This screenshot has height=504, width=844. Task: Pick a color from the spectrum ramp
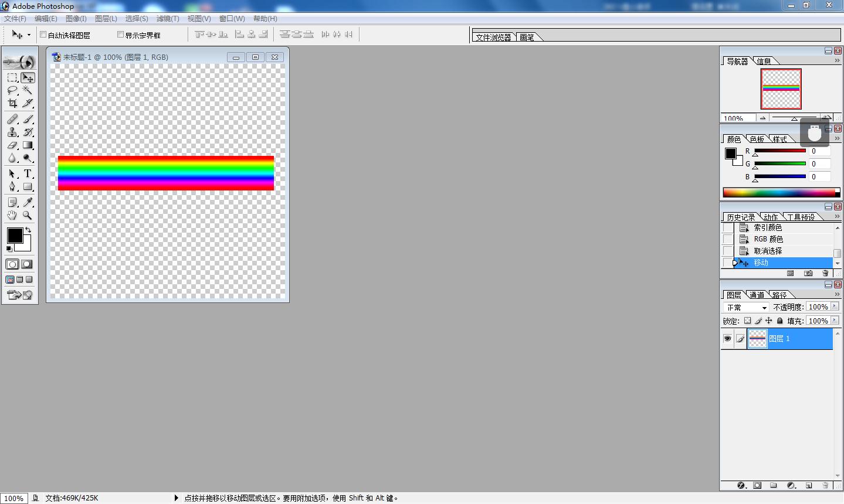point(781,193)
